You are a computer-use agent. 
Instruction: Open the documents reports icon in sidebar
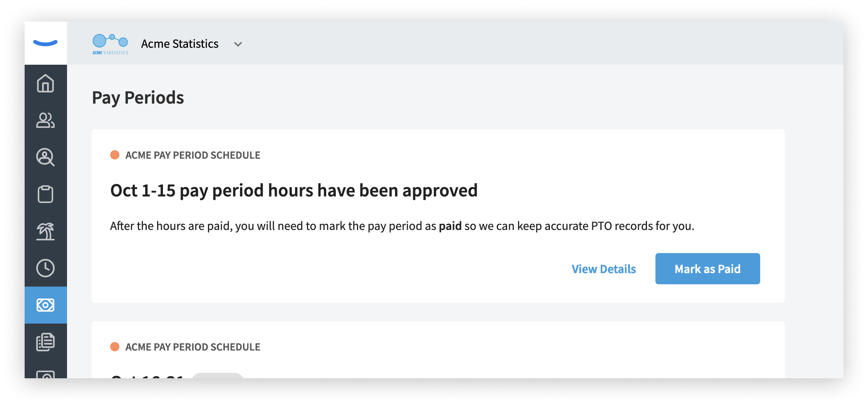coord(45,342)
